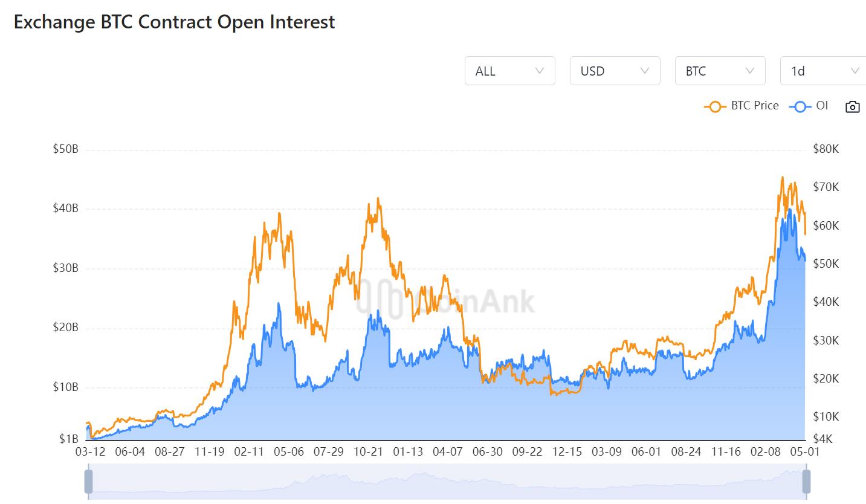Click the camera screenshot icon
Image resolution: width=866 pixels, height=504 pixels.
coord(852,106)
